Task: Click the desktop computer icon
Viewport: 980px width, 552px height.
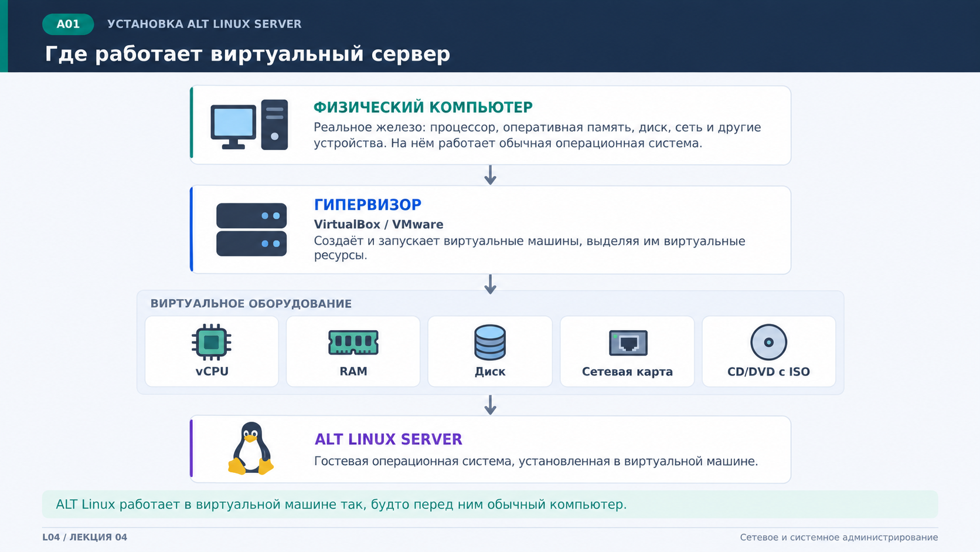Action: (x=249, y=125)
